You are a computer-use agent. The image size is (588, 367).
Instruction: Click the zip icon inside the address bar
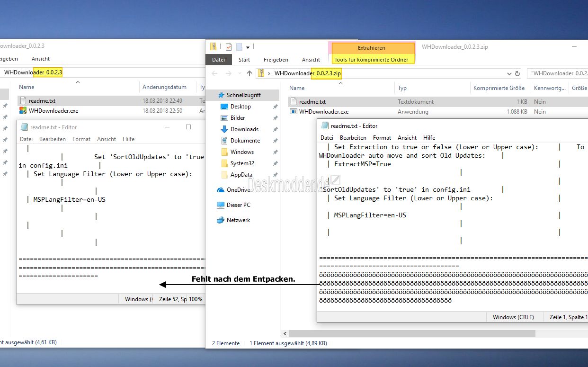260,73
